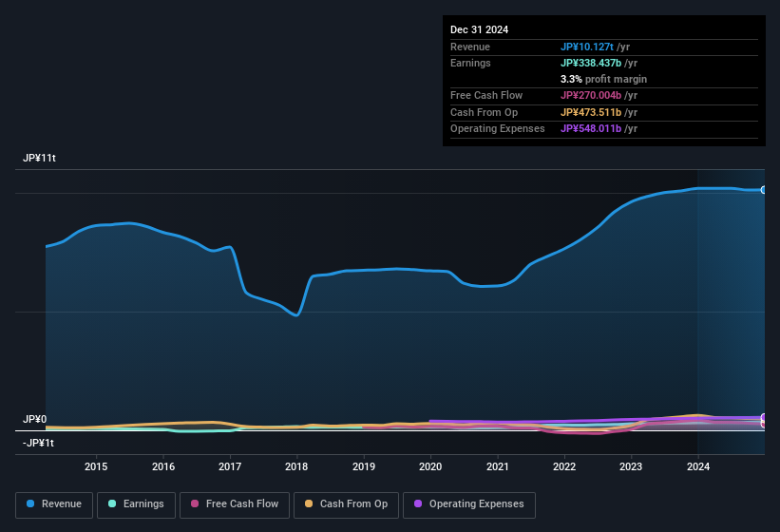
Task: Click the -JP¥1t y-axis label
Action: 38,443
